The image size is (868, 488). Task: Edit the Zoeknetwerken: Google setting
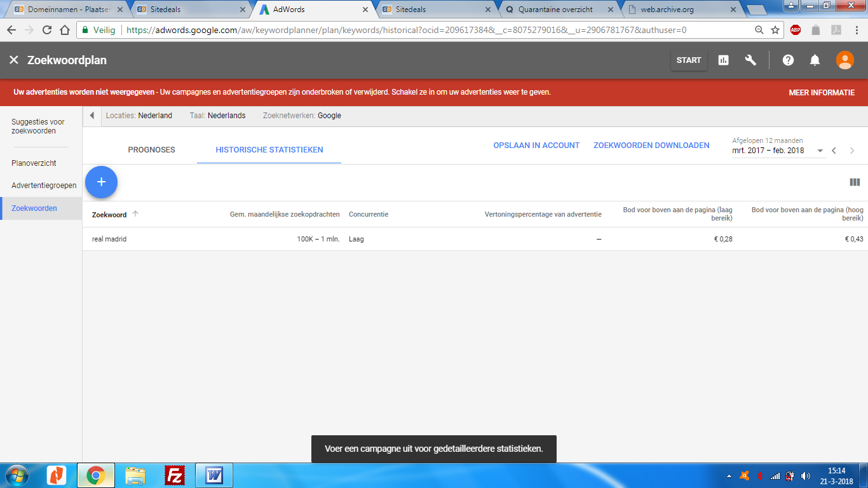(302, 116)
